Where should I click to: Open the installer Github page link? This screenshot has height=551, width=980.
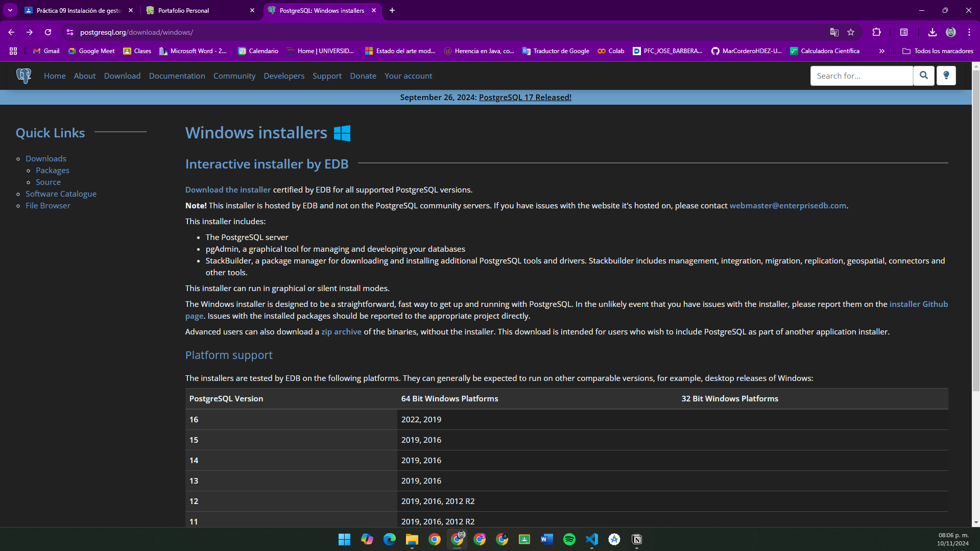[x=918, y=304]
